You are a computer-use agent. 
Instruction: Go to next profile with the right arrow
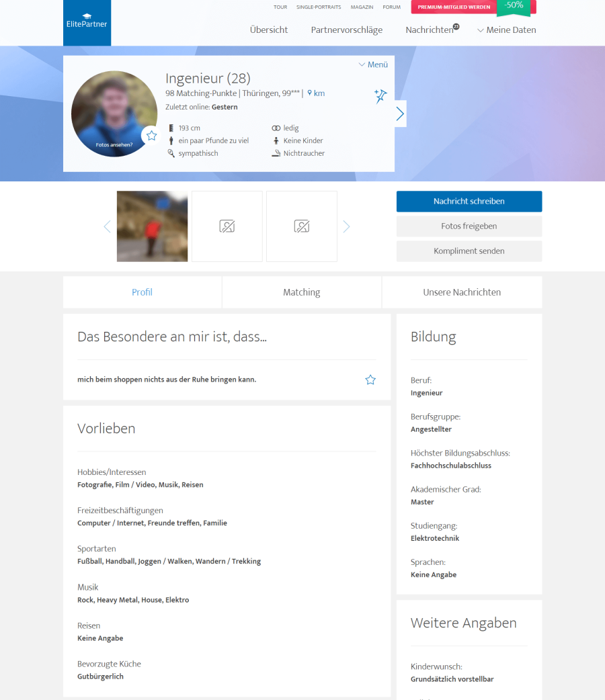[x=401, y=114]
